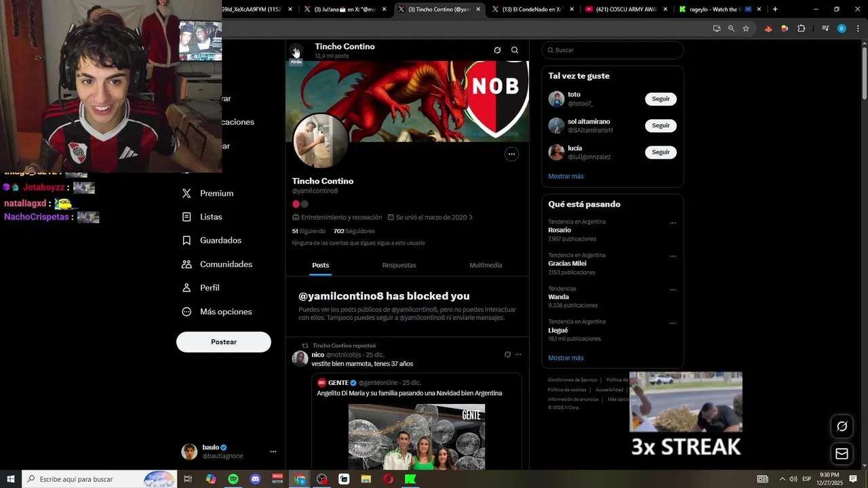Open options for Wanda trend
This screenshot has width=868, height=488.
(x=673, y=289)
